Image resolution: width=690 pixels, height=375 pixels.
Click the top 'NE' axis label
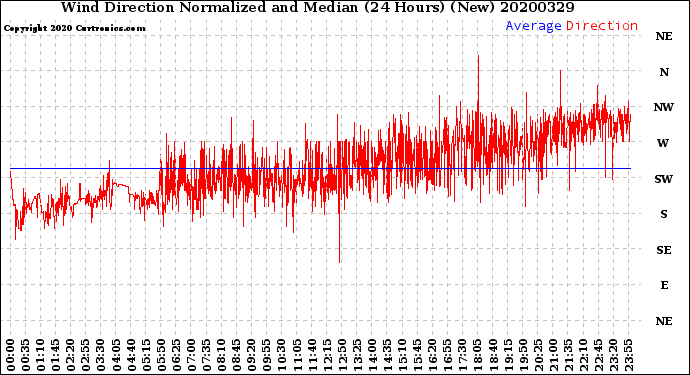pyautogui.click(x=664, y=37)
